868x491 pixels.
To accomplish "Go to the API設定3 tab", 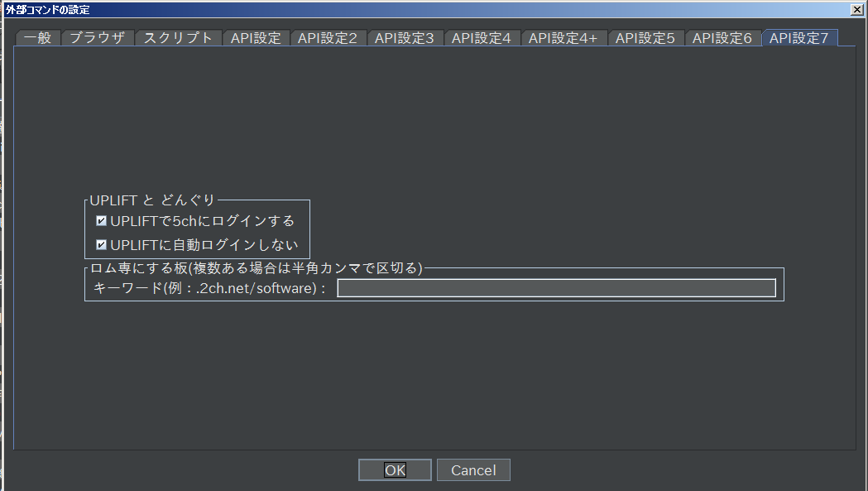I will [405, 38].
